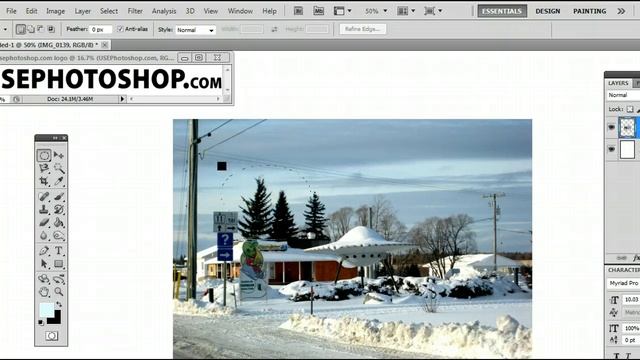Choose New Selection mode
Screen dimensions: 640x360
[x=20, y=29]
